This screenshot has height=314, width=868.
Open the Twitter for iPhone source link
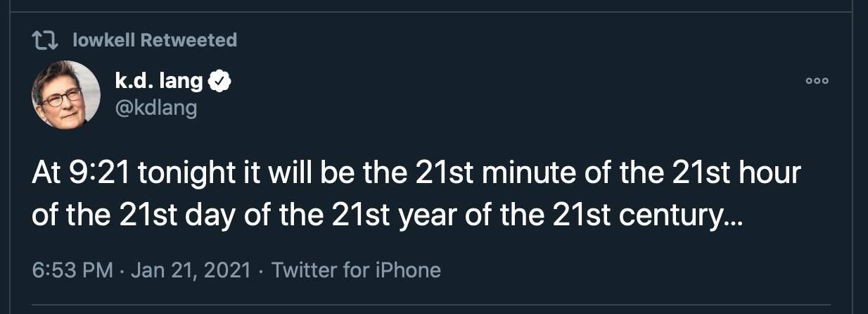pyautogui.click(x=356, y=270)
